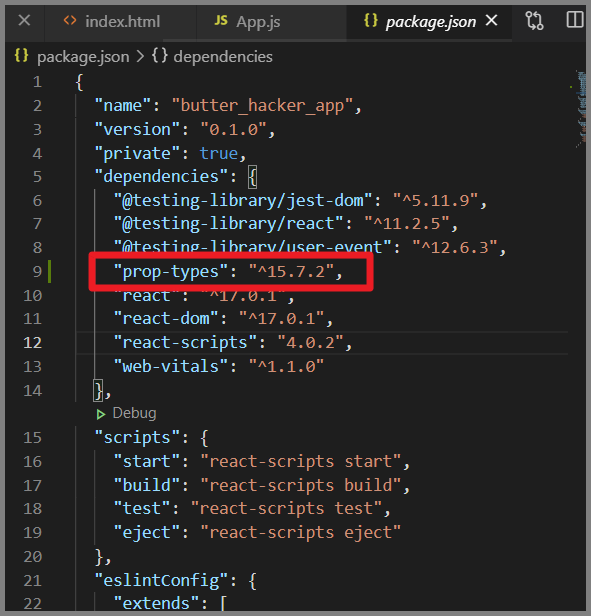Click the true value on private line
Image resolution: width=591 pixels, height=616 pixels.
coord(219,153)
